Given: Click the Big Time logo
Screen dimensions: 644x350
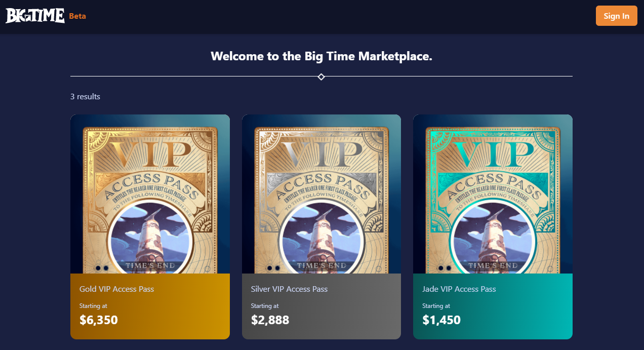Looking at the screenshot, I should tap(35, 16).
